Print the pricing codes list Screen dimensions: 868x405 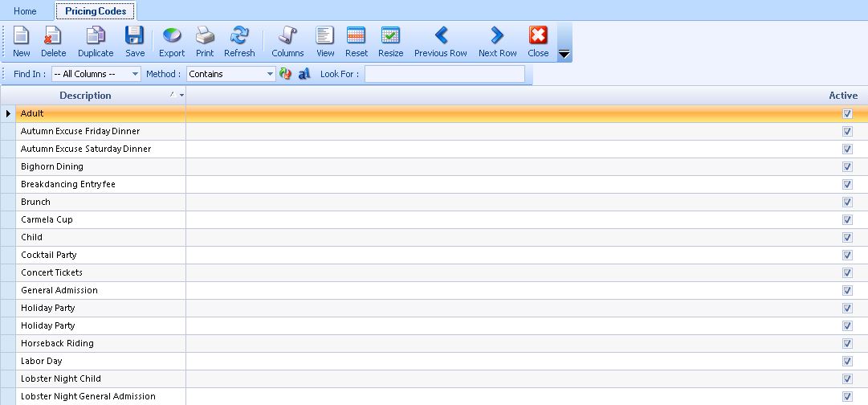(x=205, y=42)
